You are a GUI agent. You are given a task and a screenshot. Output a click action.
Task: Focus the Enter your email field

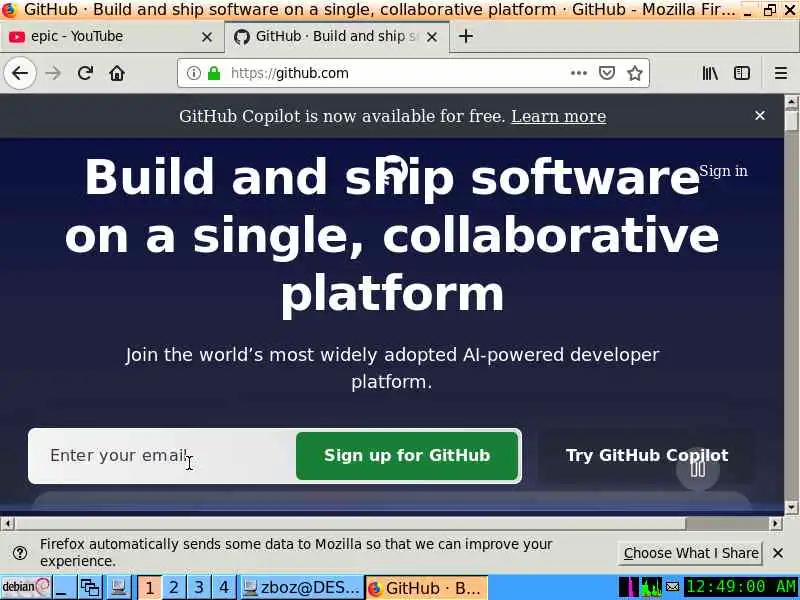[x=164, y=456]
